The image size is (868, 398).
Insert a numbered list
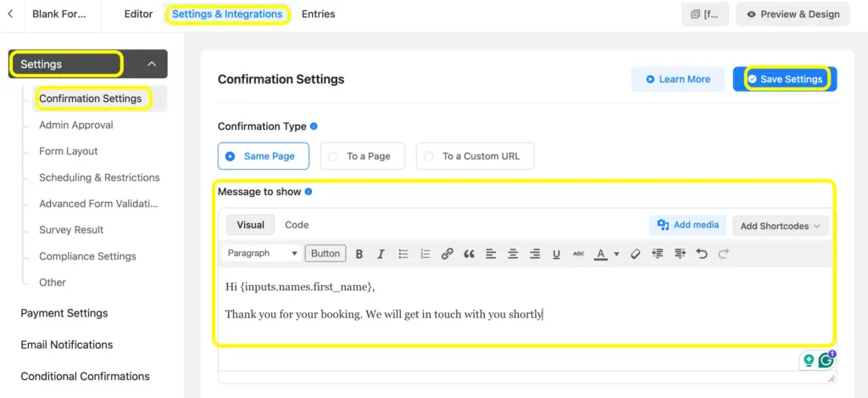[426, 254]
